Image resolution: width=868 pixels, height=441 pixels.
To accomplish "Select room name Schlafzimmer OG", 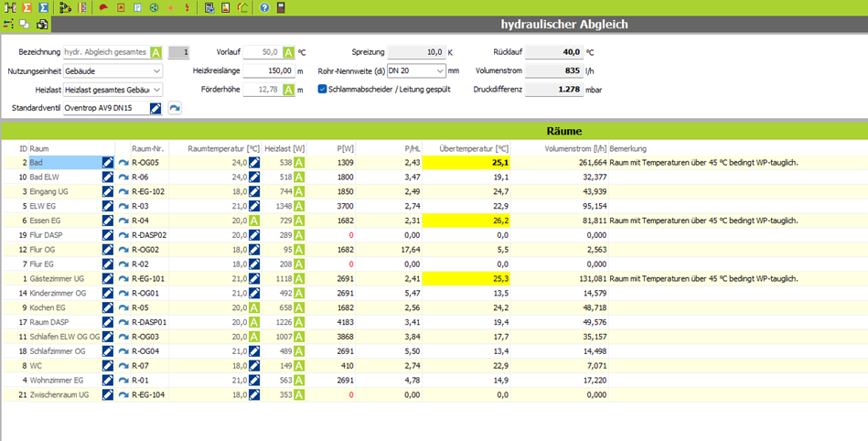I will pyautogui.click(x=58, y=351).
